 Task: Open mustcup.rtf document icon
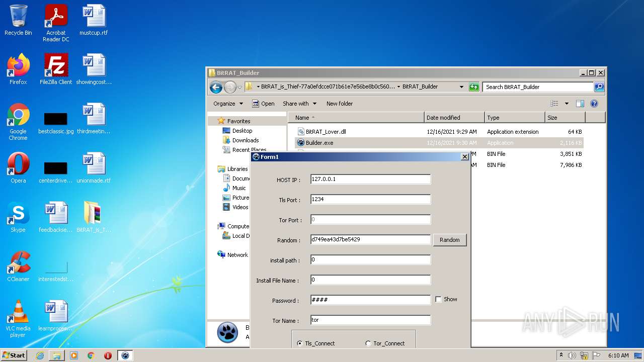(94, 20)
